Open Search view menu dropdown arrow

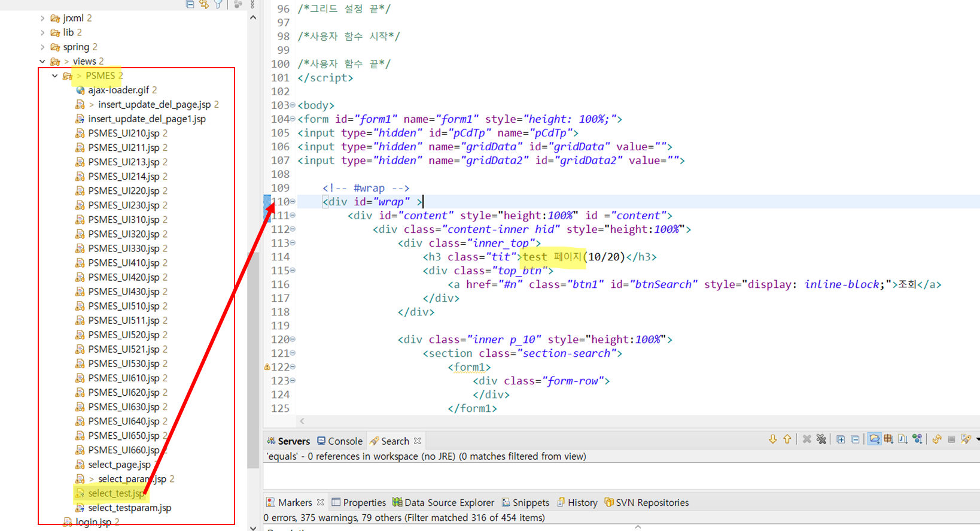(x=978, y=439)
